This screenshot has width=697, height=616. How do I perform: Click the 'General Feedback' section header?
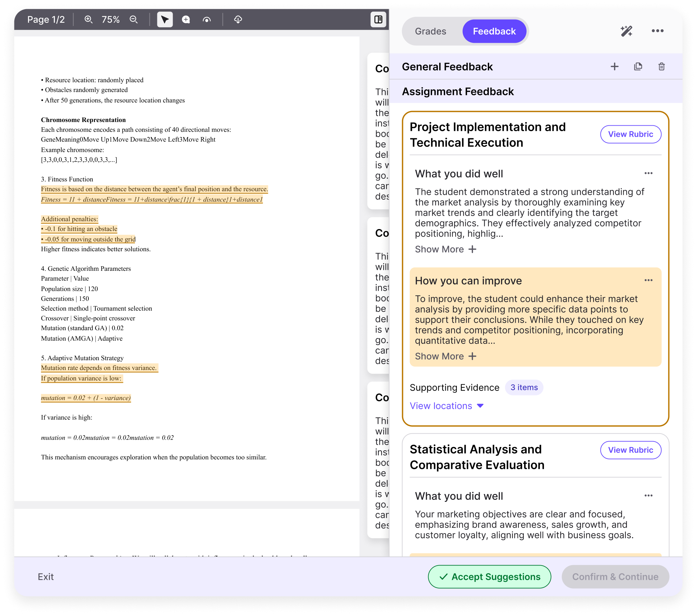coord(447,67)
